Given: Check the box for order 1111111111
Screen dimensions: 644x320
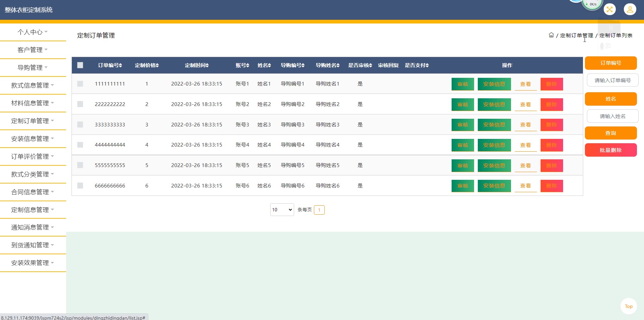Looking at the screenshot, I should 80,84.
